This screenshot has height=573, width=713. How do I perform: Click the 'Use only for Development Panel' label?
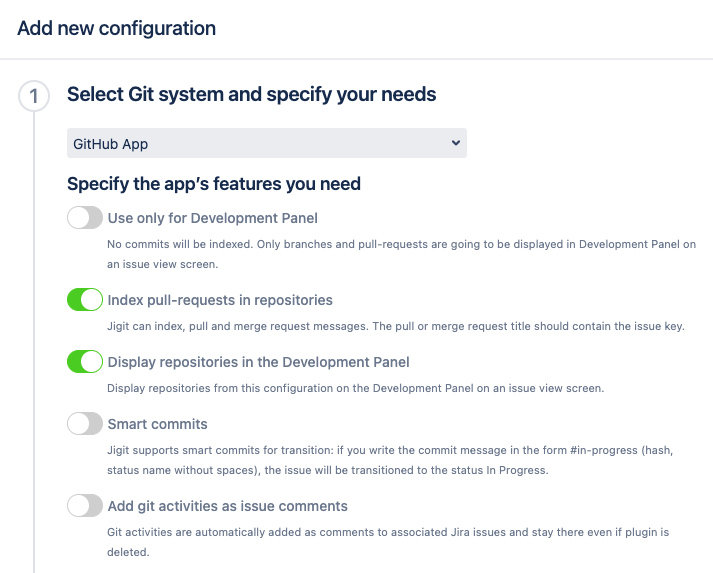tap(212, 218)
